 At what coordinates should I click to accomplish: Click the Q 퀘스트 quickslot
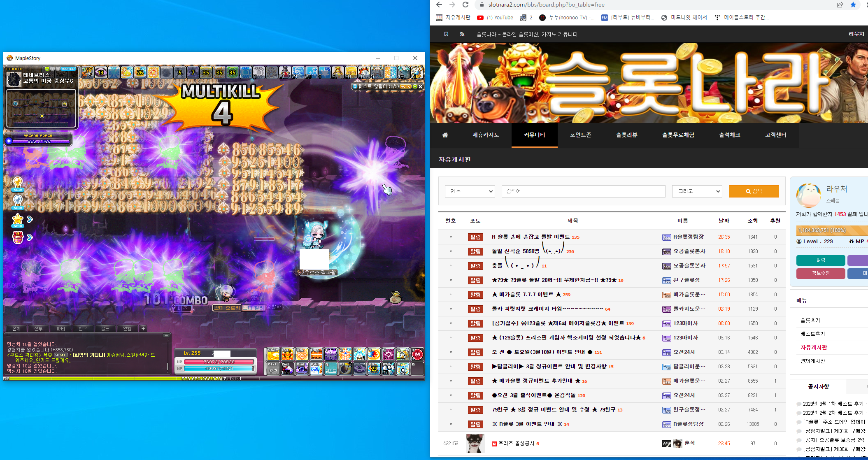coord(330,368)
